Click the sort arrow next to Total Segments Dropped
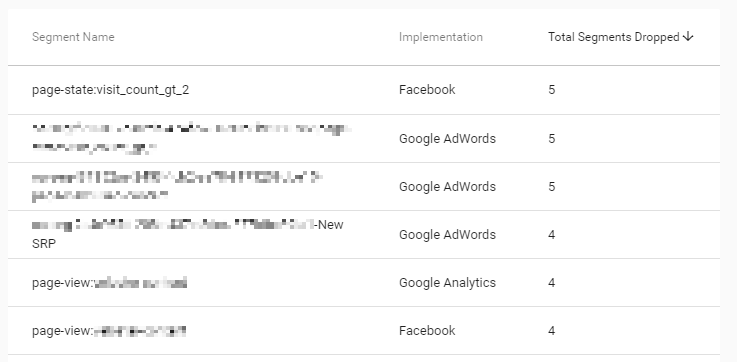Viewport: 737px width, 362px height. 688,37
